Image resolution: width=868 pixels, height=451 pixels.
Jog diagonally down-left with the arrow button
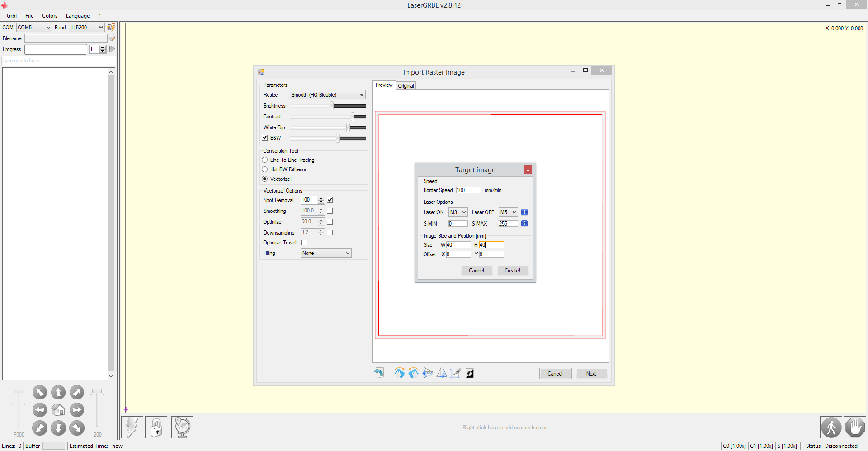[x=40, y=428]
